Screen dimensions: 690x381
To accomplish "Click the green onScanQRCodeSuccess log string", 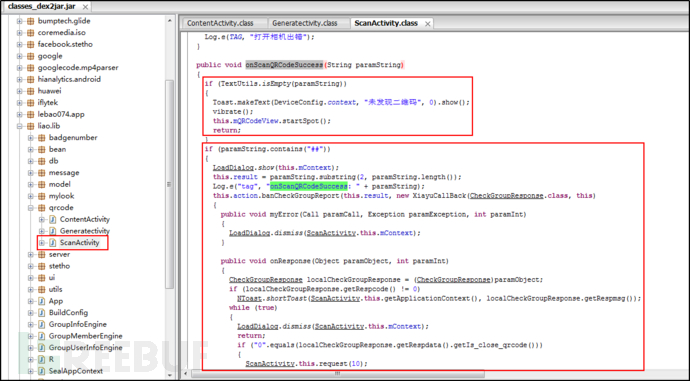I will pos(308,186).
